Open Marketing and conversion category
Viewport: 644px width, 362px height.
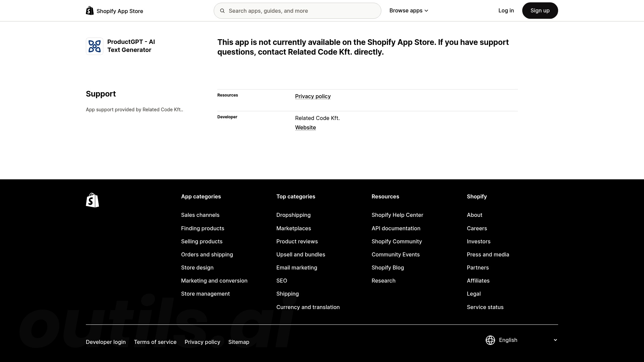pyautogui.click(x=214, y=281)
